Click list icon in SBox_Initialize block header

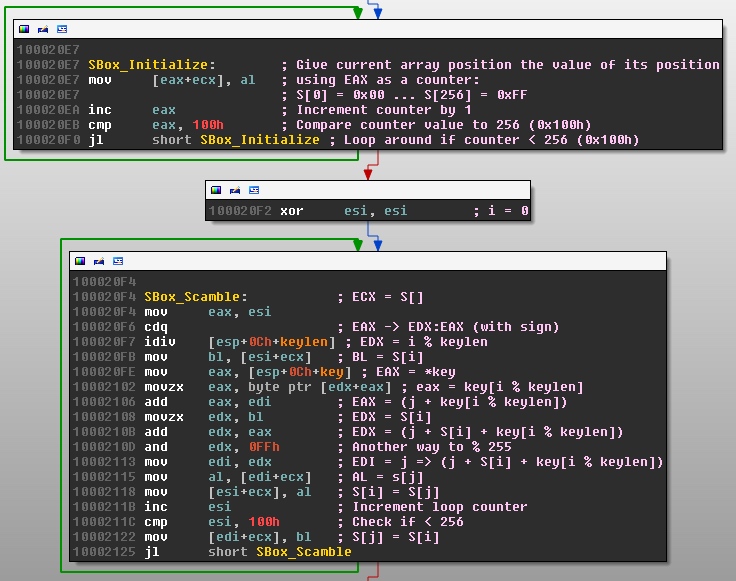point(62,29)
